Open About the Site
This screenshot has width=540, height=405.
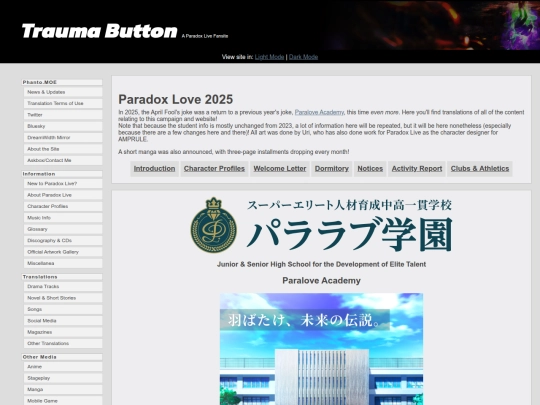[63, 149]
